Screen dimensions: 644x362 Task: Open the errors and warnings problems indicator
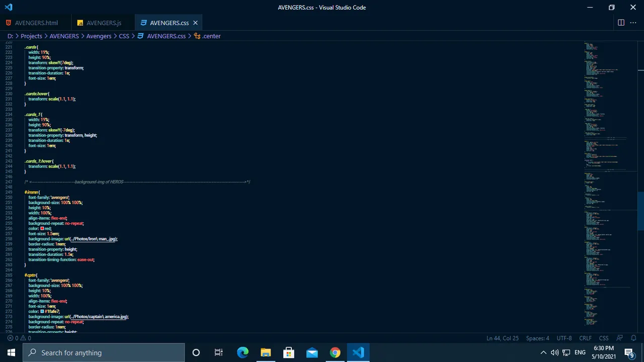[19, 338]
